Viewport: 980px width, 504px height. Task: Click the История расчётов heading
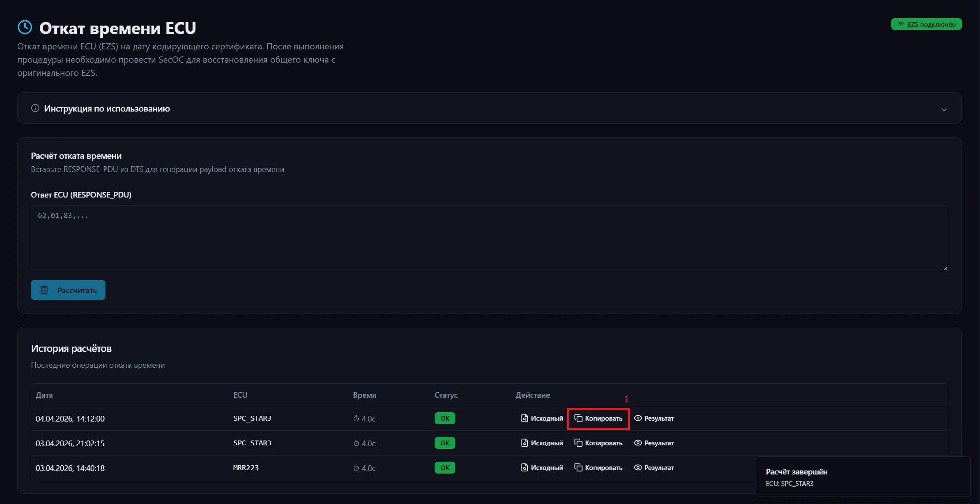click(71, 349)
